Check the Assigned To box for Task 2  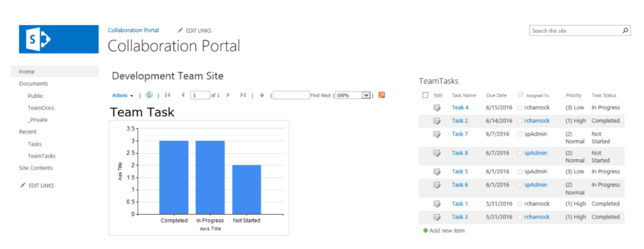tap(521, 121)
